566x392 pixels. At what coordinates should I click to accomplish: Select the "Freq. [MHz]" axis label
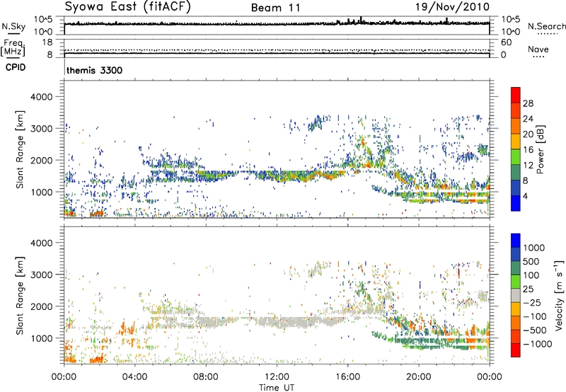[13, 47]
